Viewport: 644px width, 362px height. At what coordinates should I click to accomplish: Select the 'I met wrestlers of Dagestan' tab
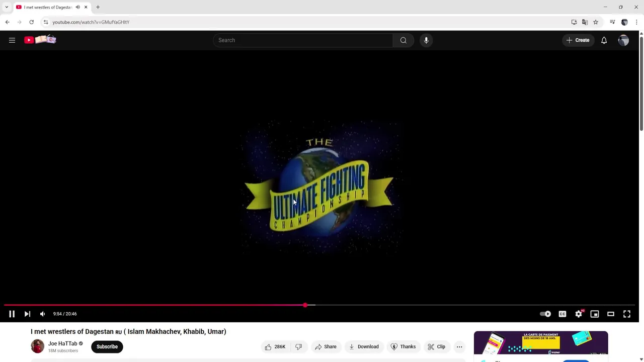[x=48, y=7]
